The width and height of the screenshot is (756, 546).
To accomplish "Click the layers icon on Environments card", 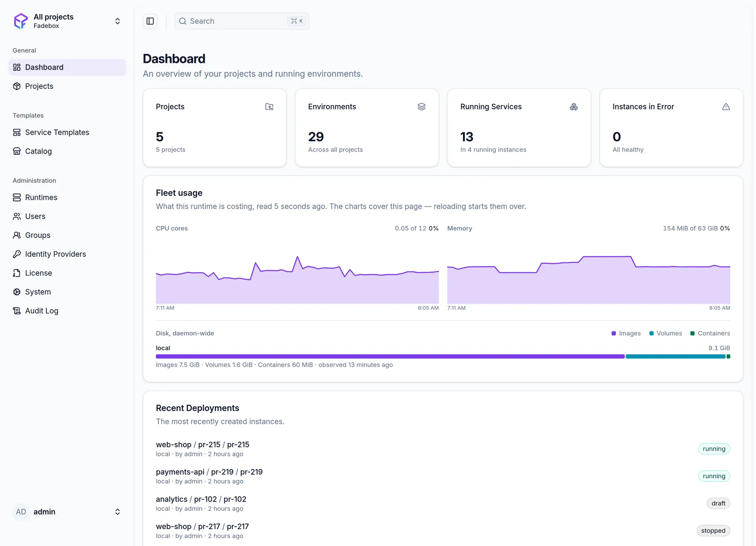I will (x=421, y=107).
